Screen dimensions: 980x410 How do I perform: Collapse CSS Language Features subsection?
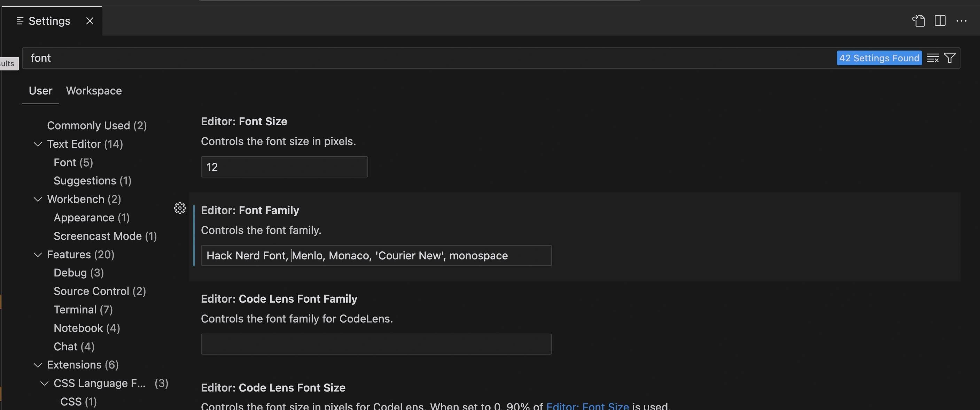[x=45, y=384]
